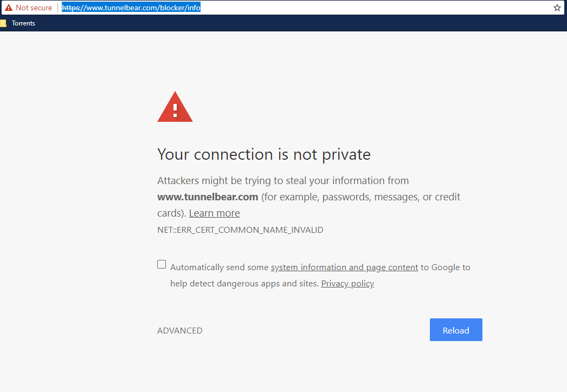This screenshot has width=567, height=392.
Task: Expand the ADVANCED section
Action: [x=179, y=331]
